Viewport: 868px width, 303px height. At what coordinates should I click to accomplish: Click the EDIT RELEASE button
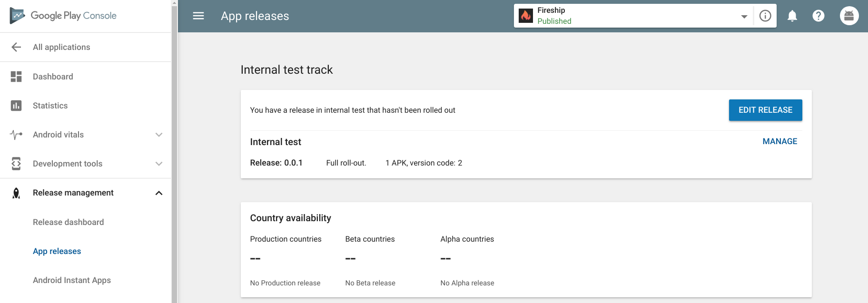coord(765,110)
